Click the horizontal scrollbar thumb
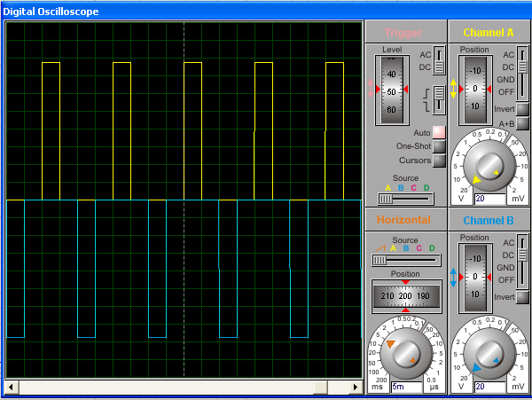 [x=321, y=387]
